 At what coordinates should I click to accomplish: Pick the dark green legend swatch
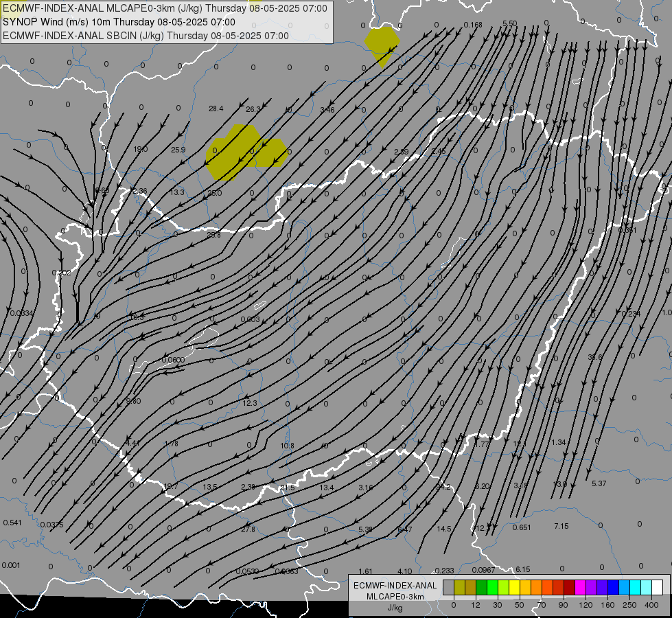coord(481,588)
